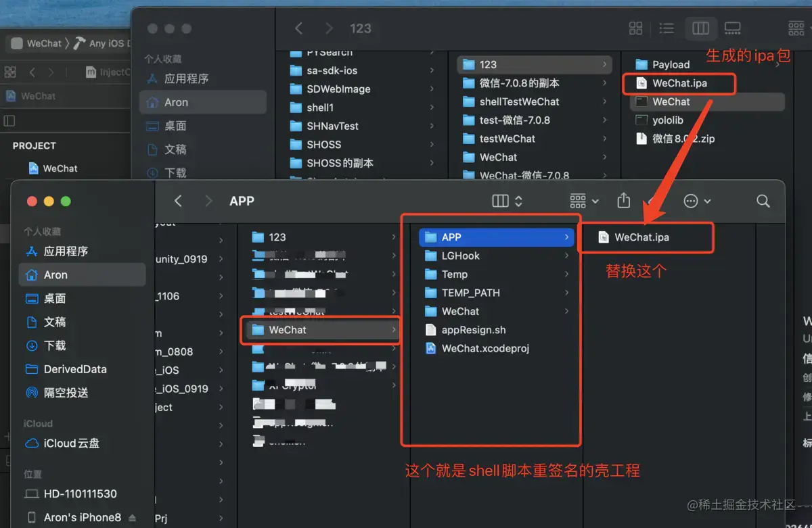
Task: Go back in the rear 123 Finder window
Action: click(x=298, y=28)
